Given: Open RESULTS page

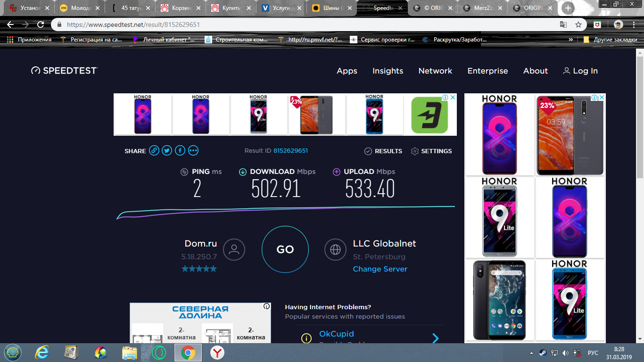Looking at the screenshot, I should point(383,151).
